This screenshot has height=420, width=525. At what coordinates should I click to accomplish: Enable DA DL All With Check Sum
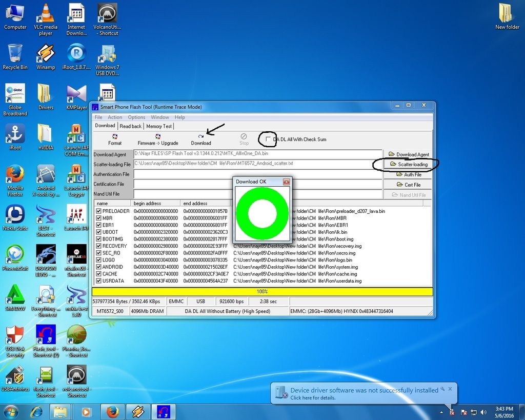tap(268, 139)
